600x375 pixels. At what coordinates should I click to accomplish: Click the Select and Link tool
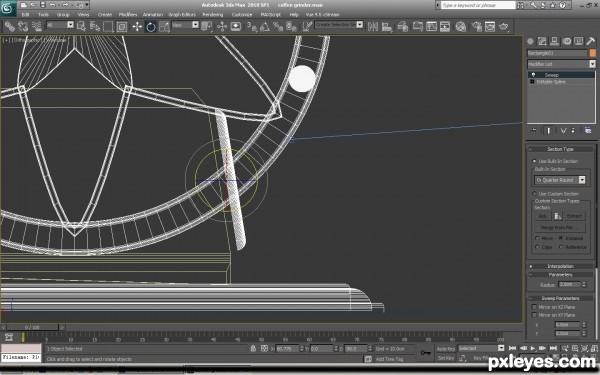pyautogui.click(x=10, y=26)
